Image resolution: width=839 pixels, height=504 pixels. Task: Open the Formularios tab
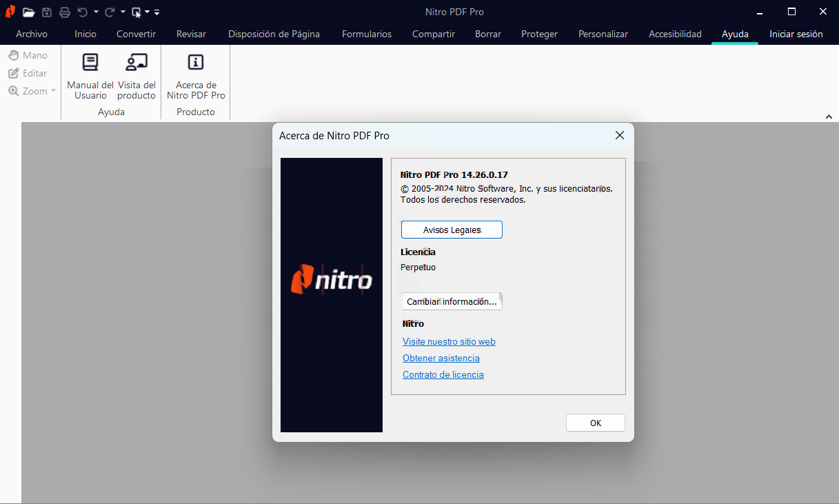[367, 34]
